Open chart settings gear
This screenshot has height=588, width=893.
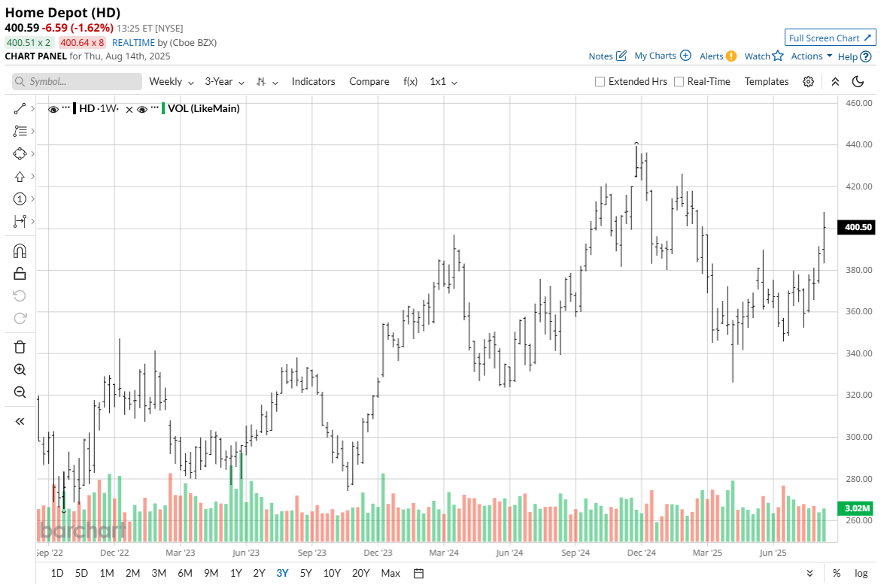coord(808,82)
